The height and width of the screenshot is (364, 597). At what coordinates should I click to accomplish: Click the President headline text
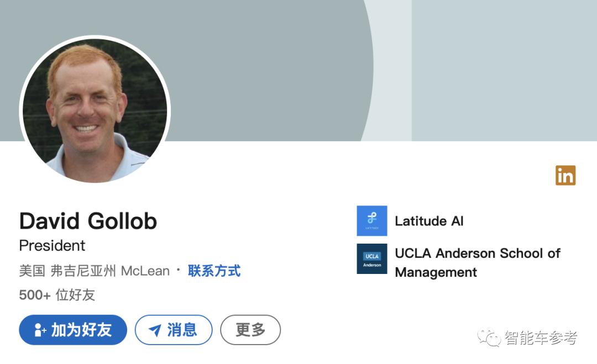tap(52, 246)
